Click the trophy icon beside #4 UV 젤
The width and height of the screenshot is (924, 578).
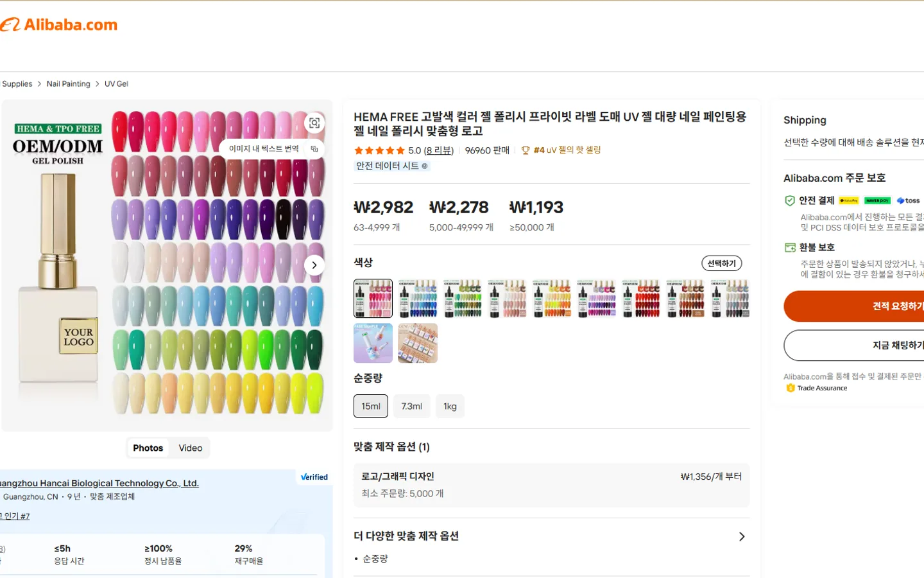[526, 150]
